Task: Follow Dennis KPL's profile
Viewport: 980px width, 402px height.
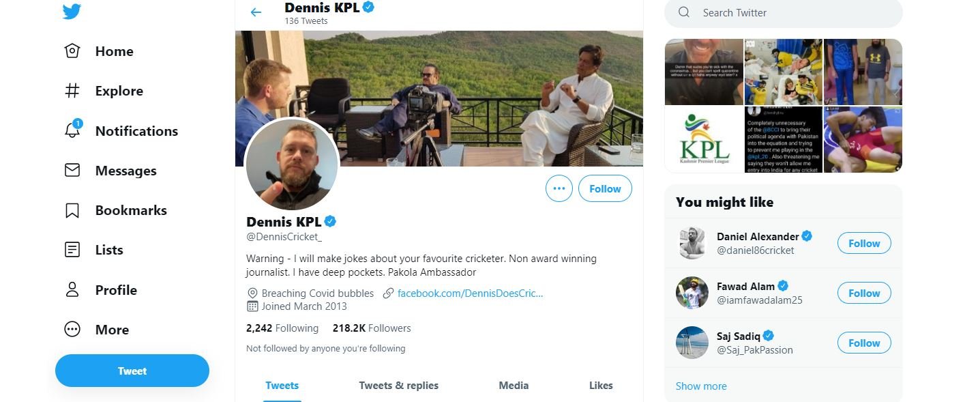Action: [x=605, y=188]
